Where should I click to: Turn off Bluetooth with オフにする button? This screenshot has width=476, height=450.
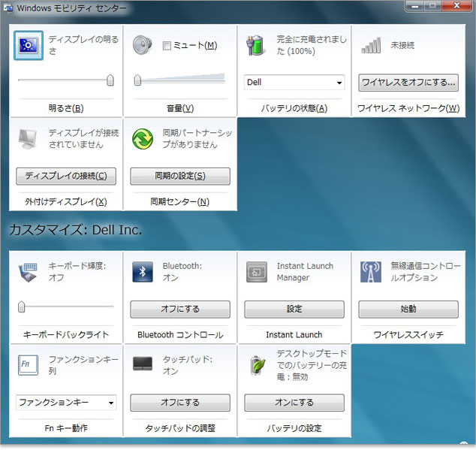coord(180,310)
